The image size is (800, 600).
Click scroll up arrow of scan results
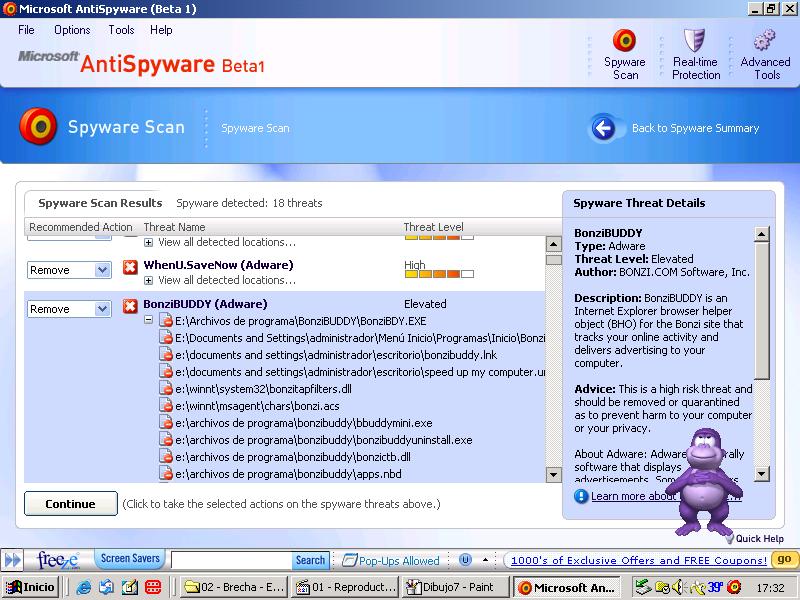point(554,244)
